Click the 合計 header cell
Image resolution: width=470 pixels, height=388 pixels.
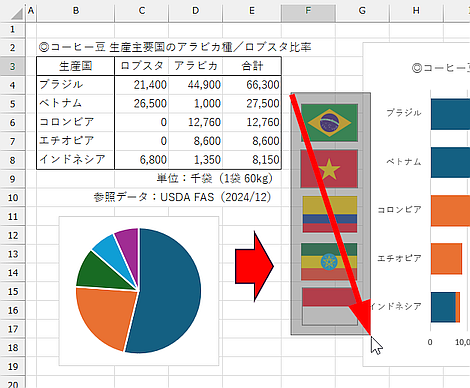click(252, 66)
